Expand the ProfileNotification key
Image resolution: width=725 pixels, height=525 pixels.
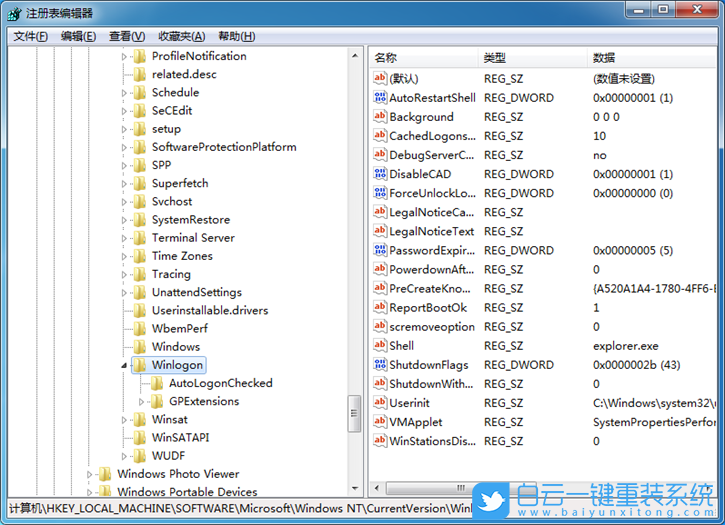pos(123,56)
